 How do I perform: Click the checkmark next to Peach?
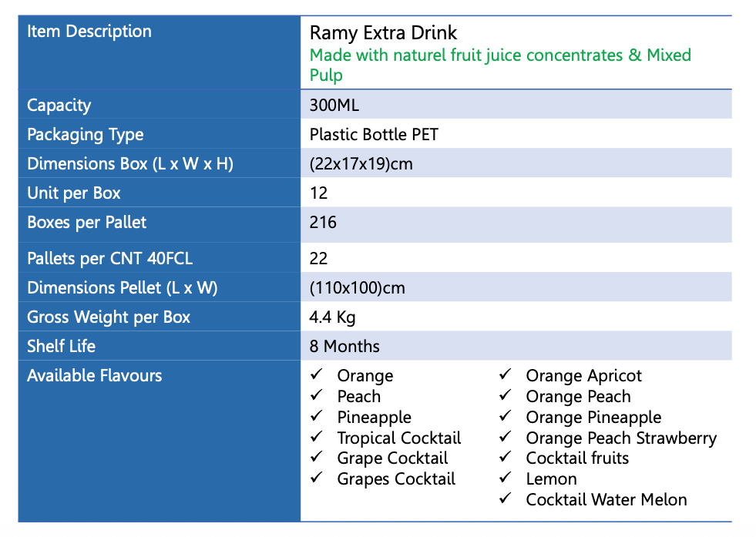[317, 396]
